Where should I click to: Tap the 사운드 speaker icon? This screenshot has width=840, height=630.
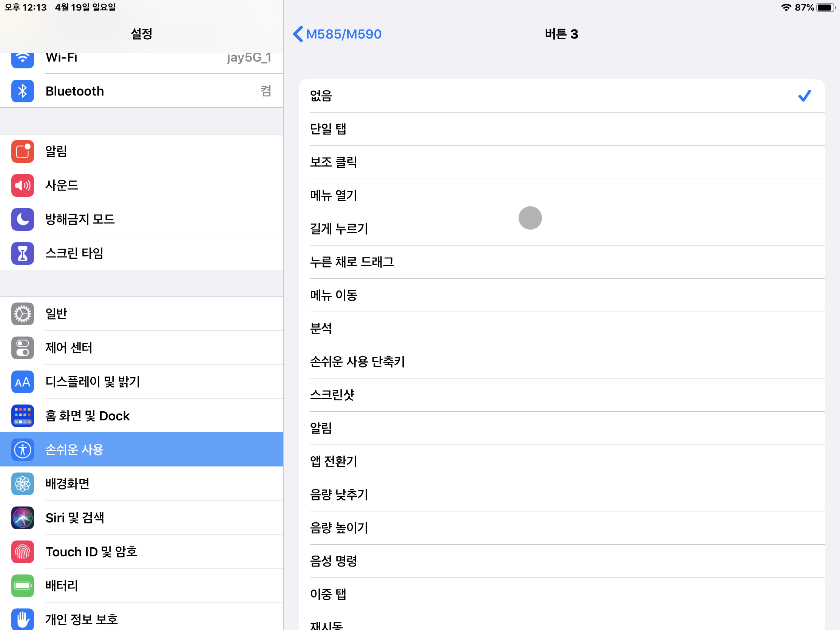[22, 185]
